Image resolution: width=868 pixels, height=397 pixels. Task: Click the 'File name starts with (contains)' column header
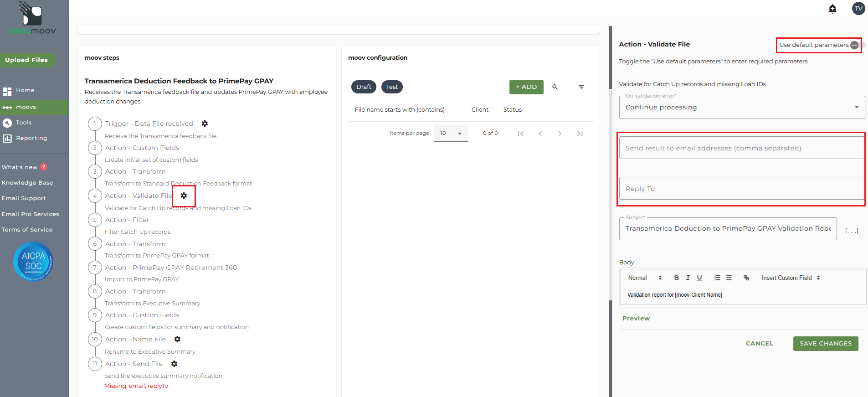(x=400, y=110)
